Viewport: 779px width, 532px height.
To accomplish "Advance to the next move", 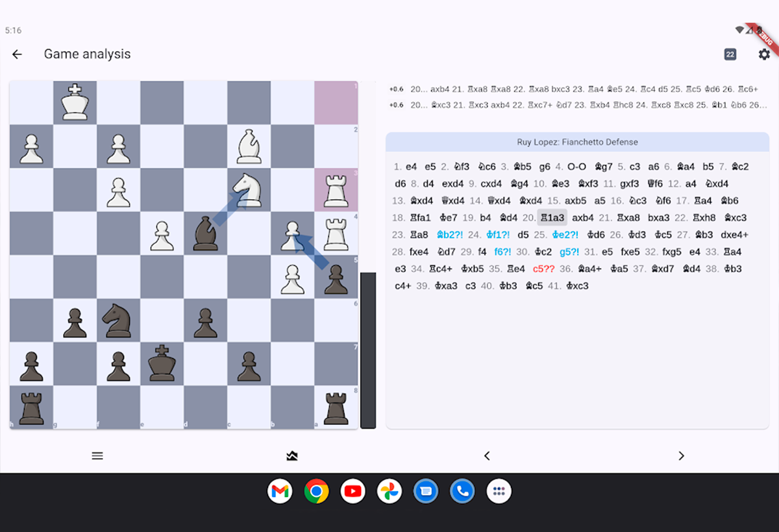I will [x=681, y=455].
